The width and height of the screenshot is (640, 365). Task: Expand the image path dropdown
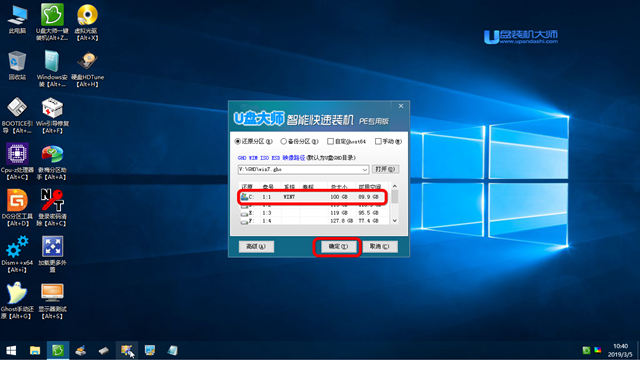point(364,169)
